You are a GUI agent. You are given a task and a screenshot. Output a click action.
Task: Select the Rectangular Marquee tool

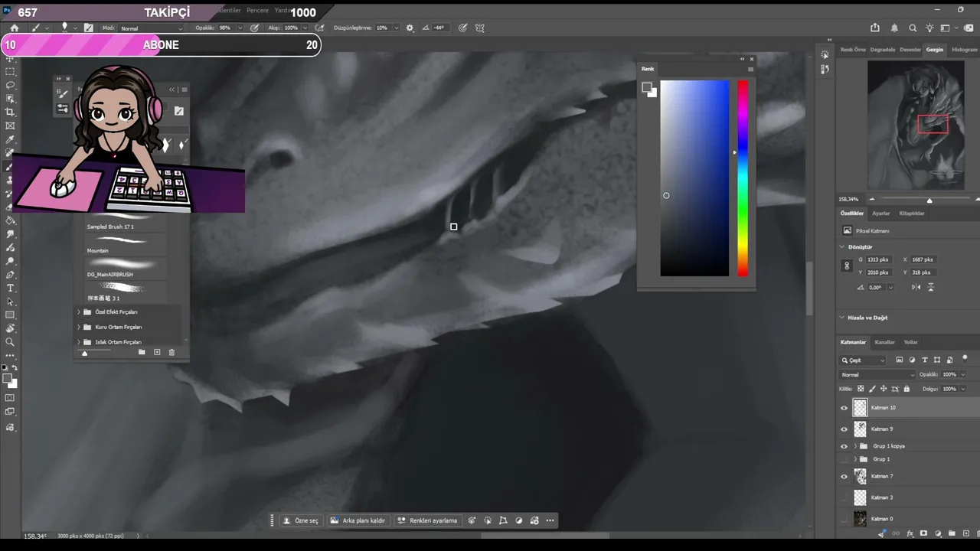(x=10, y=71)
